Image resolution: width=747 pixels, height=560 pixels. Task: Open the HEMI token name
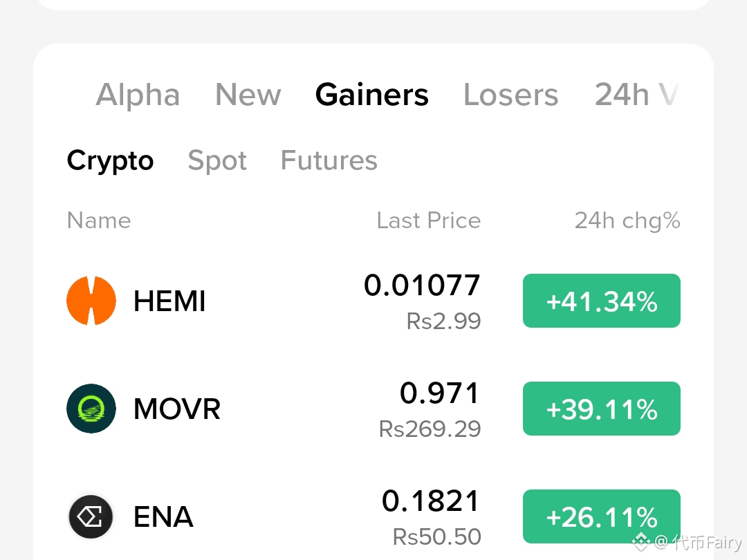tap(169, 301)
